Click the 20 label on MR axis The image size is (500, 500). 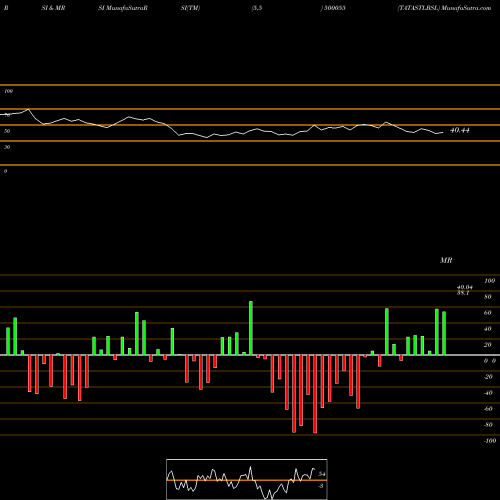point(488,345)
